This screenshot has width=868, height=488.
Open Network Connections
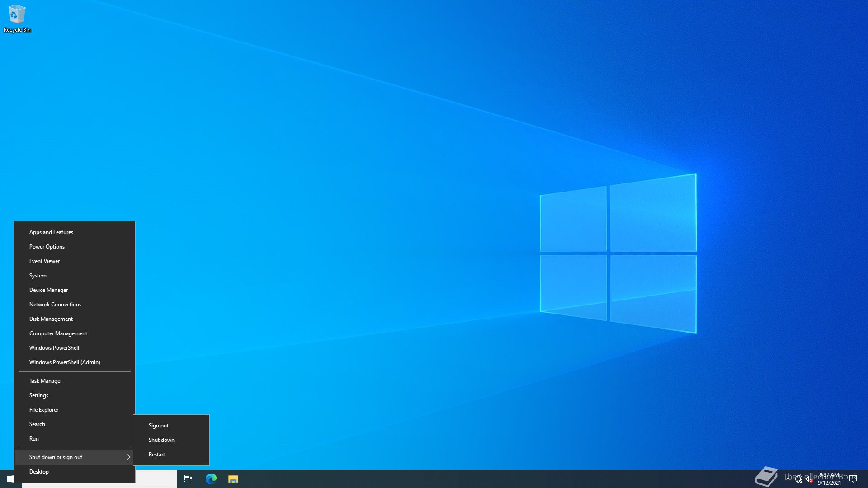click(75, 305)
